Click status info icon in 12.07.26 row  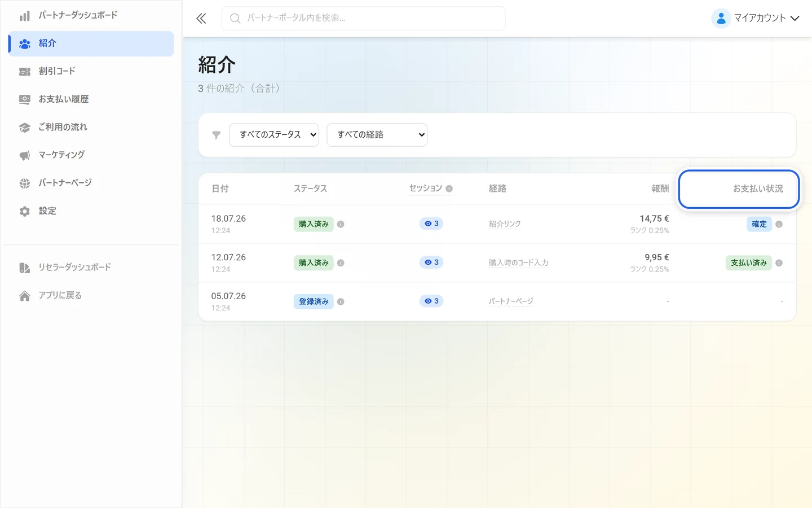(341, 263)
